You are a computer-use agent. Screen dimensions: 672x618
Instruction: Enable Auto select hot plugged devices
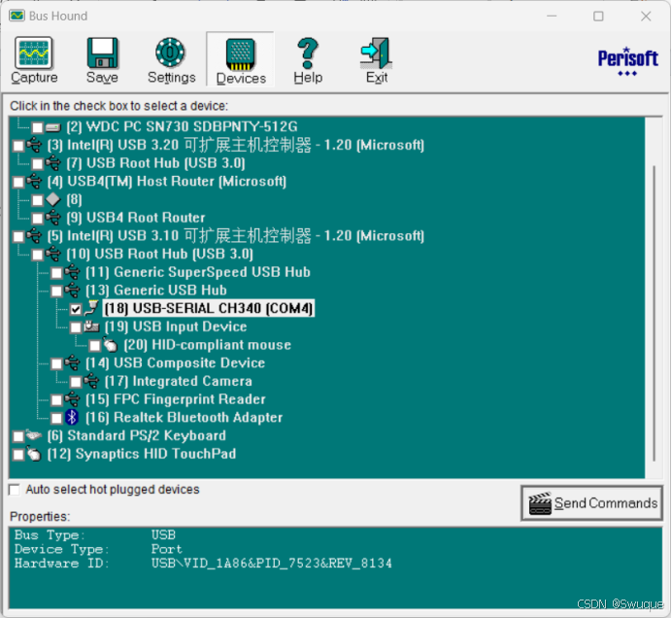(15, 490)
